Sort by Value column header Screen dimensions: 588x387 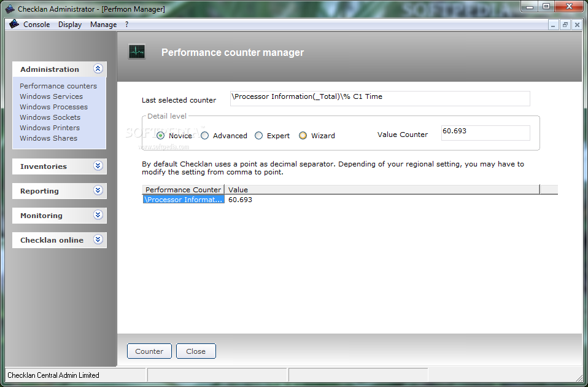coord(382,190)
